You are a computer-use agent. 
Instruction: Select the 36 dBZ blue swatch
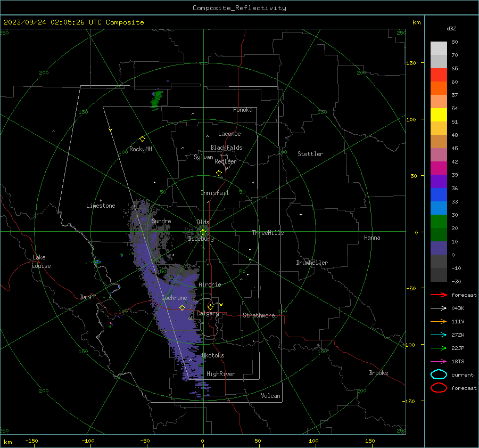(439, 194)
